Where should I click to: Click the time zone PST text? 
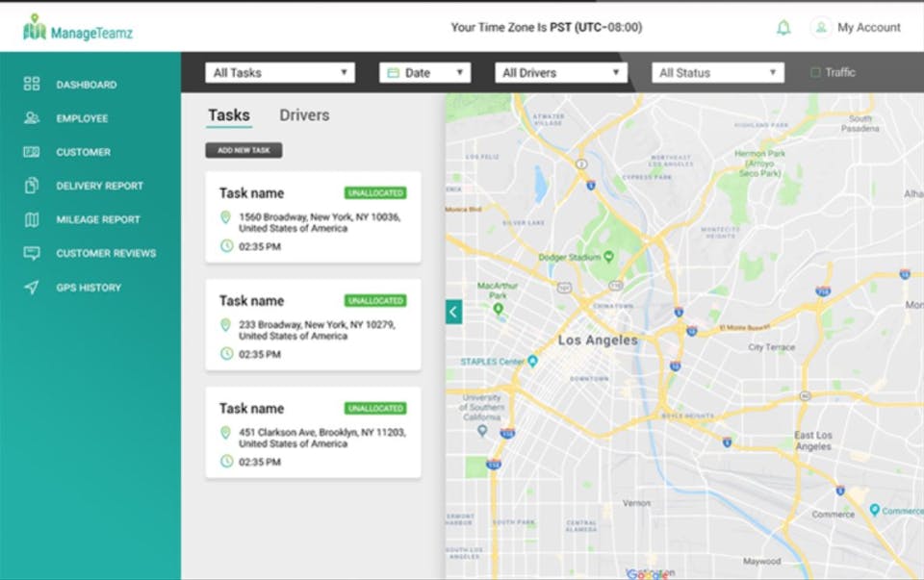pyautogui.click(x=547, y=28)
